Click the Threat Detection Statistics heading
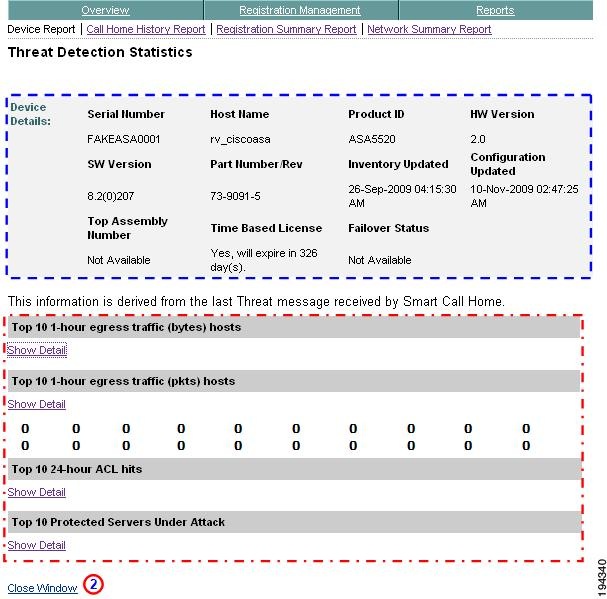 click(x=100, y=52)
